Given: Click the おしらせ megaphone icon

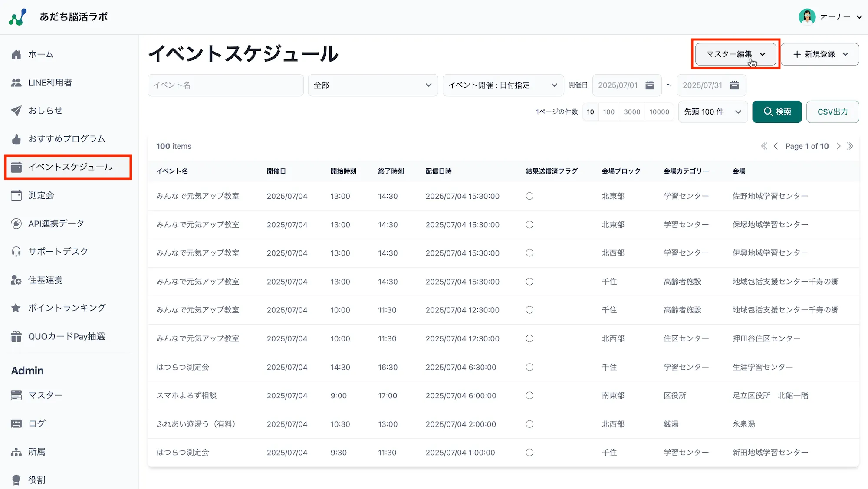Looking at the screenshot, I should (16, 110).
